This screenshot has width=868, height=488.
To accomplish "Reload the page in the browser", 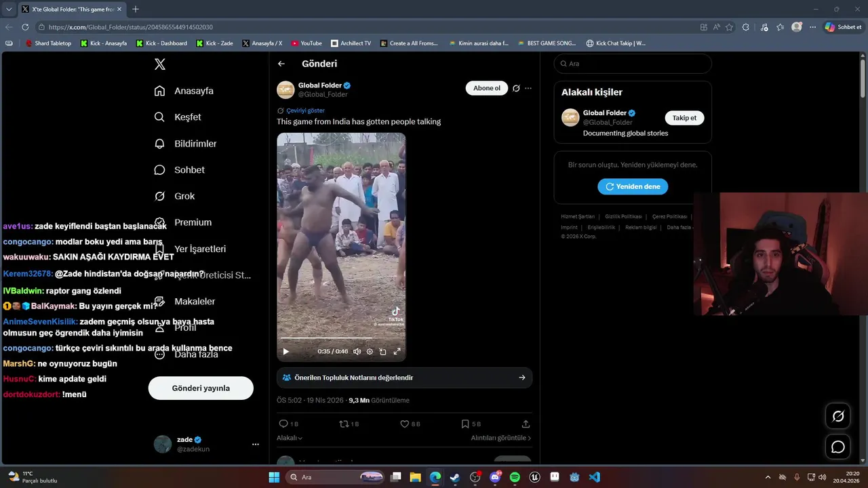I will point(25,27).
